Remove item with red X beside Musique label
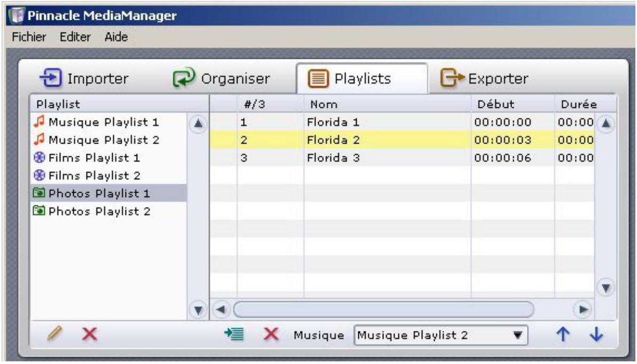Image resolution: width=637 pixels, height=364 pixels. click(271, 334)
